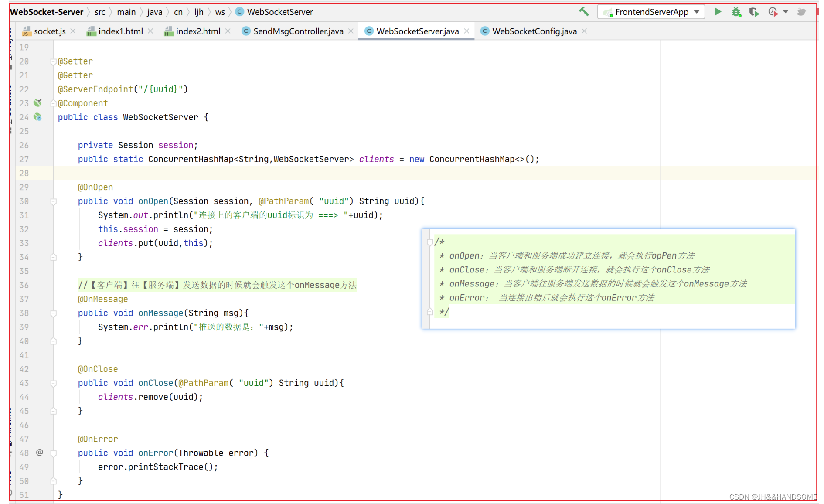
Task: Collapse the onClose method fold at line 43
Action: click(x=53, y=383)
